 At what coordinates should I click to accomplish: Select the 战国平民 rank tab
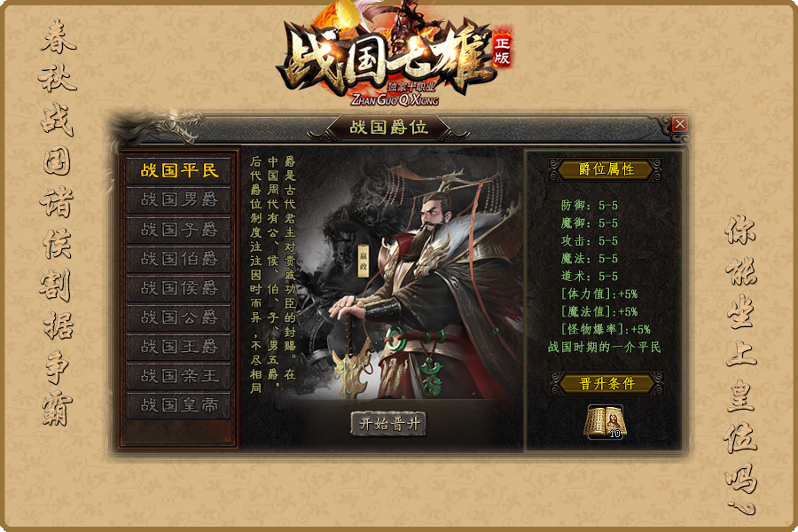pyautogui.click(x=179, y=170)
